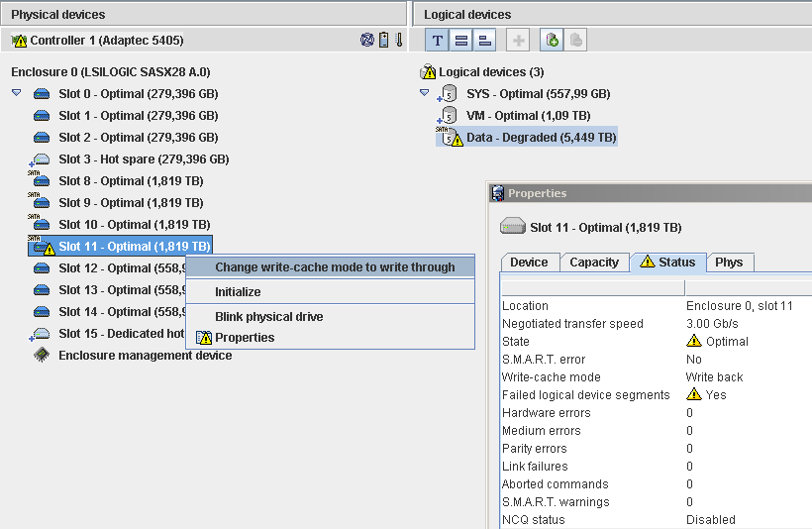Image resolution: width=812 pixels, height=529 pixels.
Task: Collapse the SYS logical device arrow
Action: 425,93
